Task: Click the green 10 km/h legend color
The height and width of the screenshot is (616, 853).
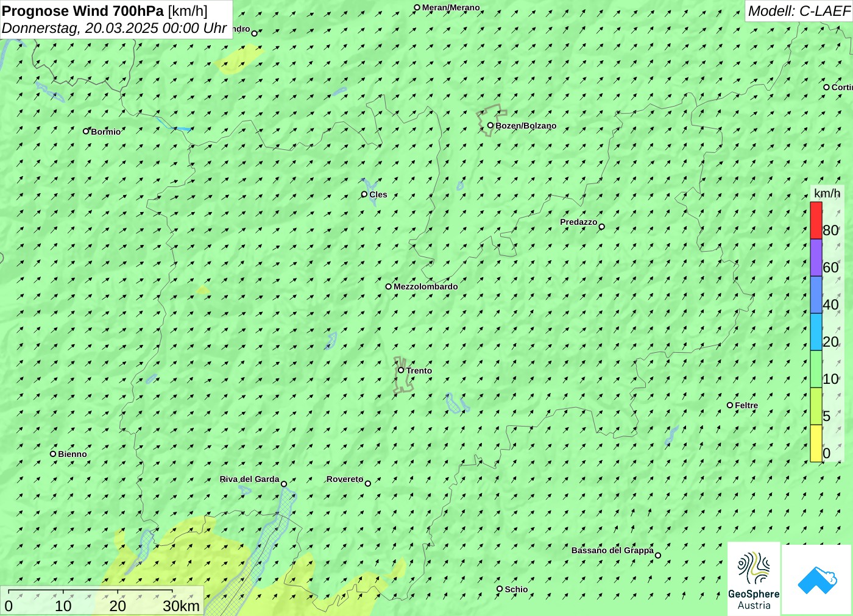Action: [816, 369]
